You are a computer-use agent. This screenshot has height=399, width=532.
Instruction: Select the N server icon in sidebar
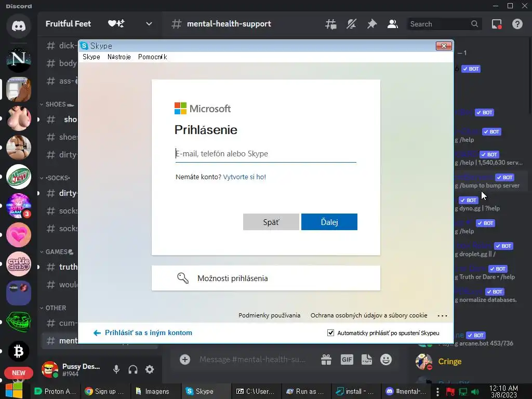pyautogui.click(x=19, y=60)
